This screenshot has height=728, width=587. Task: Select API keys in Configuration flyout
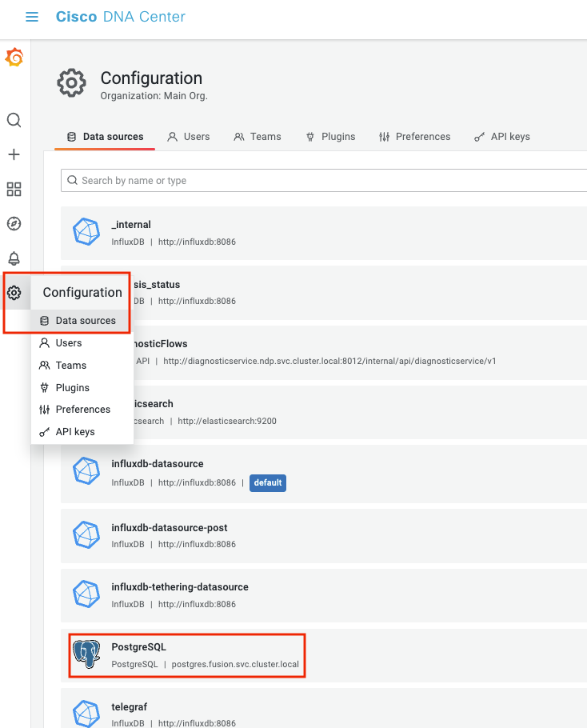[82, 432]
